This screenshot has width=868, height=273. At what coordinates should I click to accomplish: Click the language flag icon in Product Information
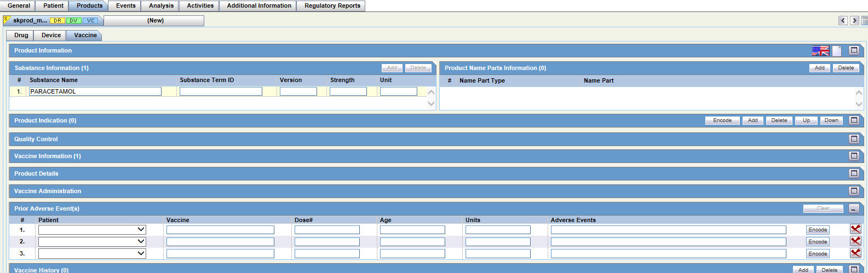coord(820,51)
